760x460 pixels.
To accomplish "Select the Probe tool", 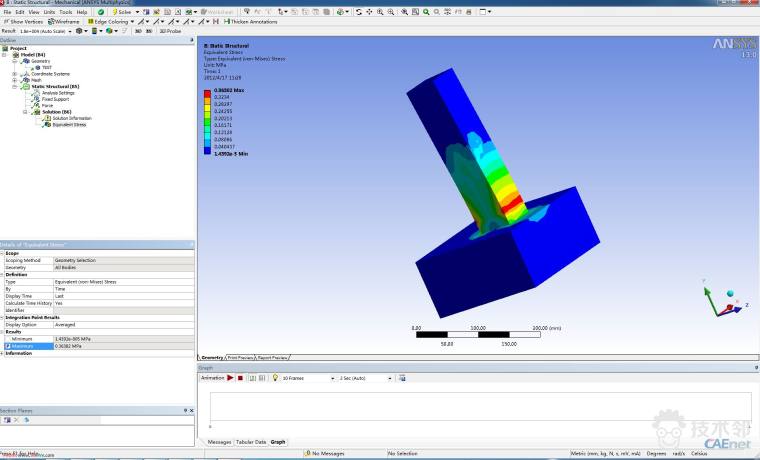I will (x=171, y=31).
